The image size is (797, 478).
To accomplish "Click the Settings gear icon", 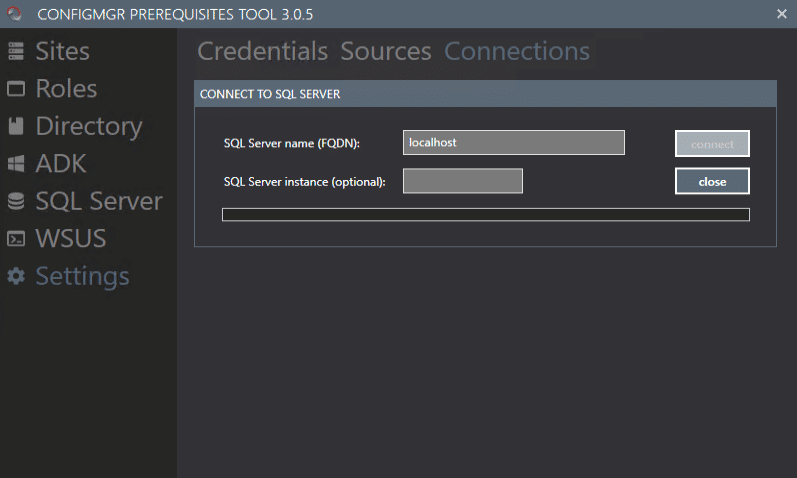I will pyautogui.click(x=16, y=277).
